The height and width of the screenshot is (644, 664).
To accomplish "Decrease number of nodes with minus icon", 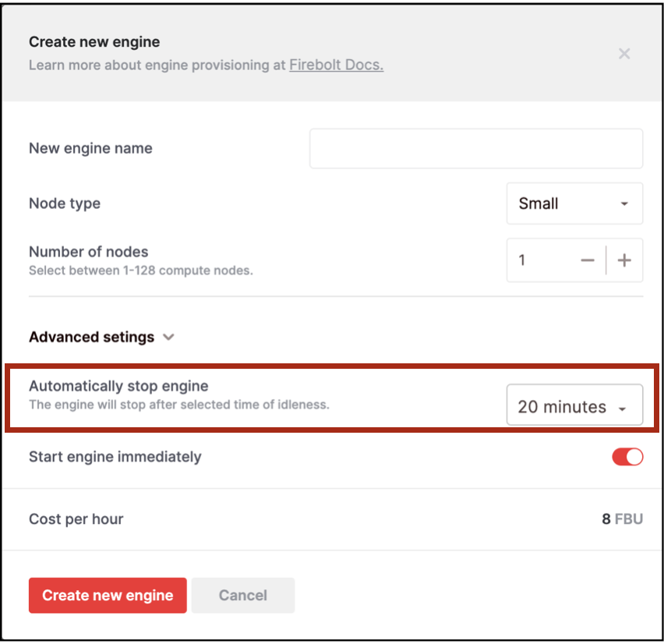I will (x=588, y=260).
